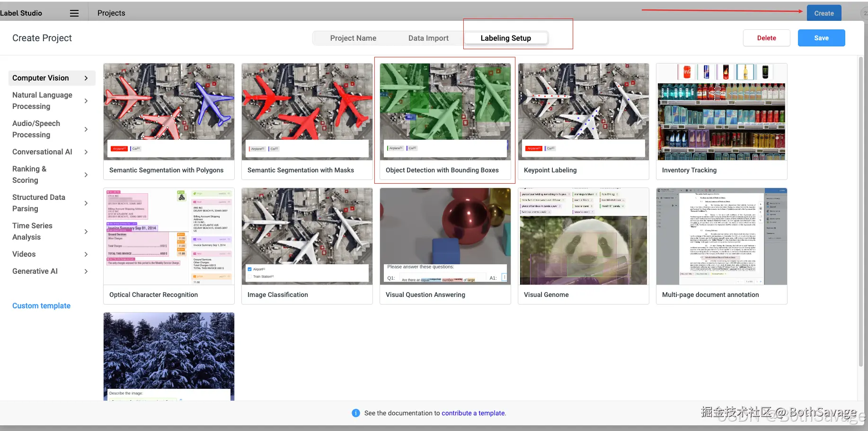Viewport: 868px width, 431px height.
Task: Choose the Image Classification template
Action: click(x=307, y=246)
